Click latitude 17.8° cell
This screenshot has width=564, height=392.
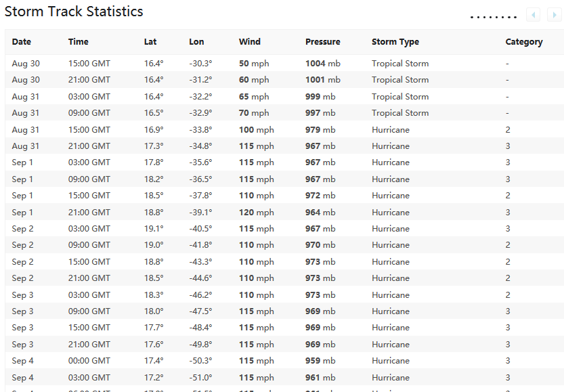[154, 162]
